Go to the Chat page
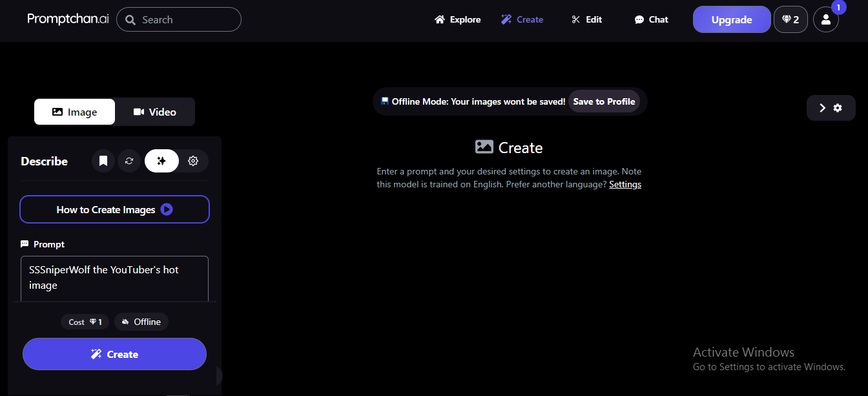 point(651,19)
